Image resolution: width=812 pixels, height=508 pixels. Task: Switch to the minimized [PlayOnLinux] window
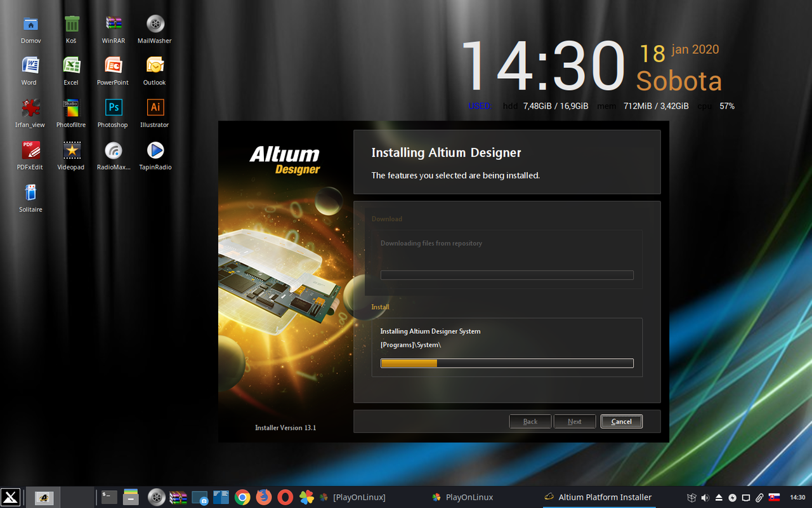[353, 497]
